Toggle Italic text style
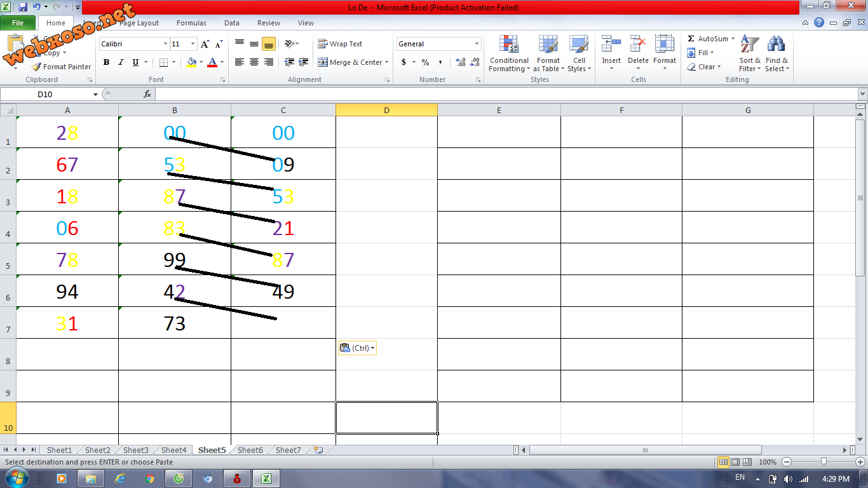The width and height of the screenshot is (868, 488). 121,62
